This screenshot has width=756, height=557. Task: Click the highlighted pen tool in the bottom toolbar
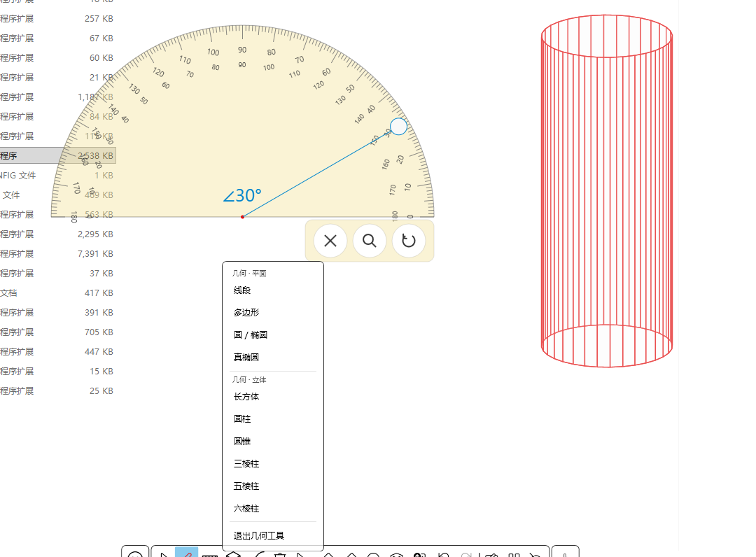[187, 552]
